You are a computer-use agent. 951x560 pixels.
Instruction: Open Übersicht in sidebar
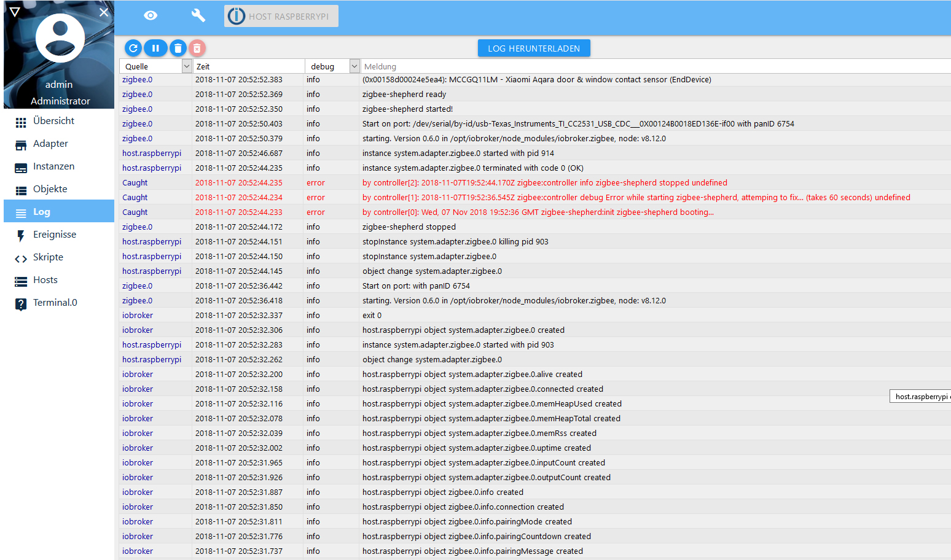point(59,121)
